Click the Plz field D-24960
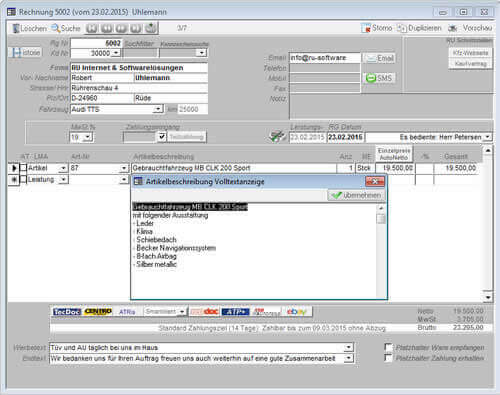 click(x=102, y=98)
